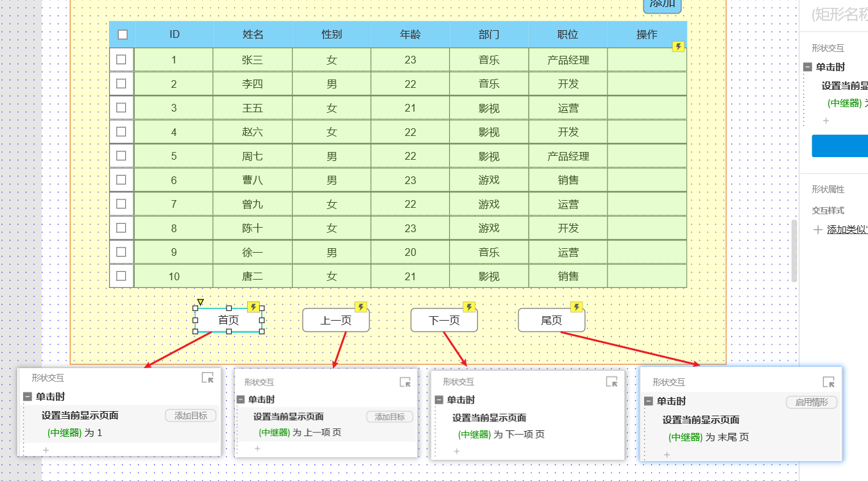Click the 性别 column header
This screenshot has width=868, height=481.
click(x=332, y=35)
